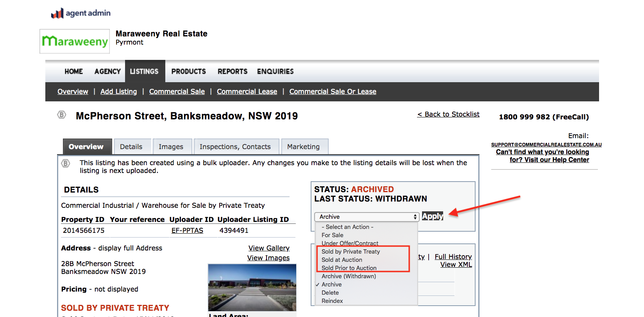Open the Images tab

[x=171, y=147]
